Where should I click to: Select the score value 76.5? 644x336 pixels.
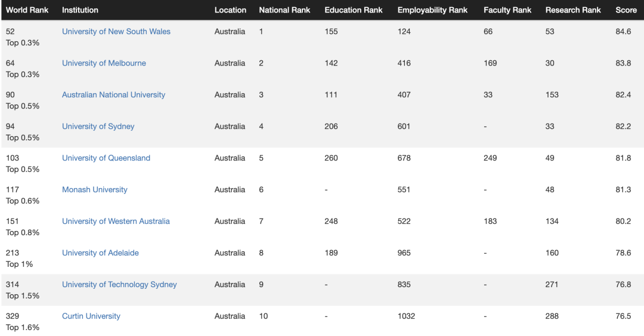(x=623, y=316)
